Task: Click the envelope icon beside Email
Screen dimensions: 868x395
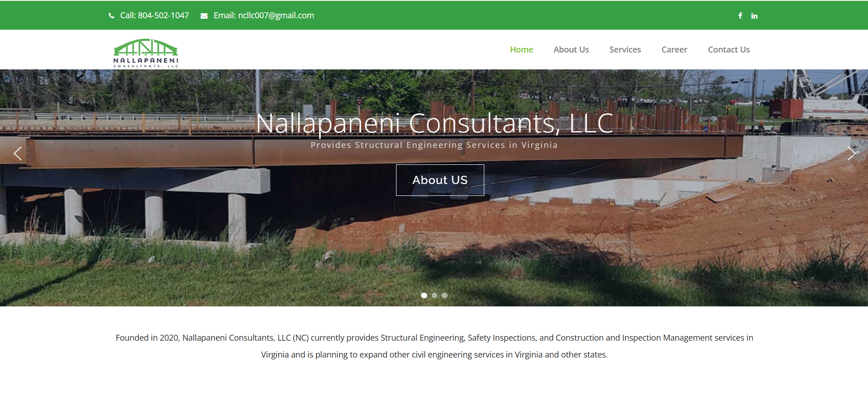Action: (204, 16)
